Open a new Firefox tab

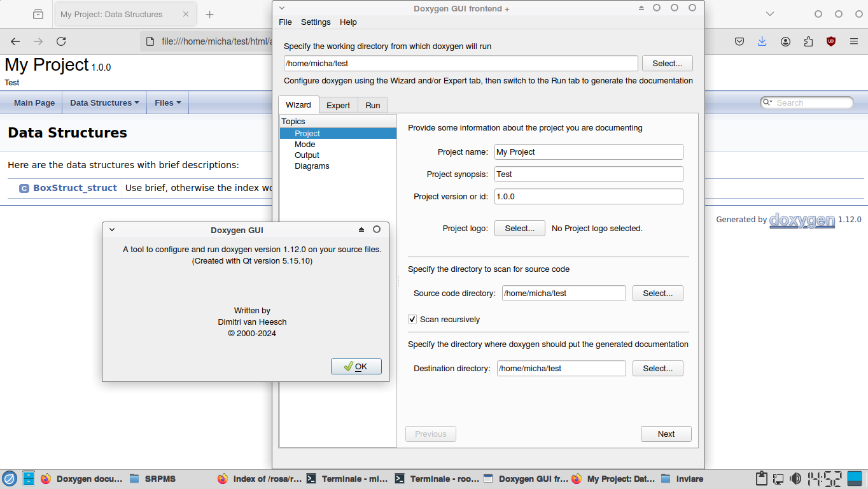point(210,14)
